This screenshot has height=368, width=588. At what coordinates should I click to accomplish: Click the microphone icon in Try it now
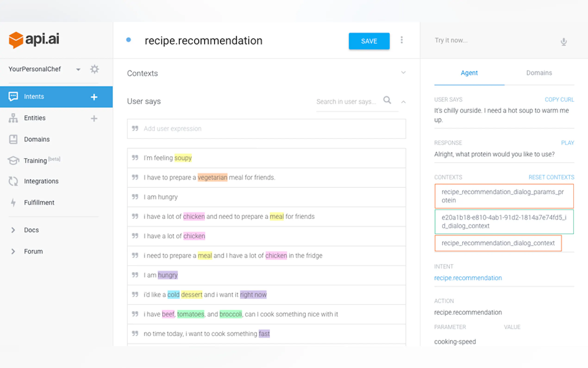pyautogui.click(x=563, y=42)
